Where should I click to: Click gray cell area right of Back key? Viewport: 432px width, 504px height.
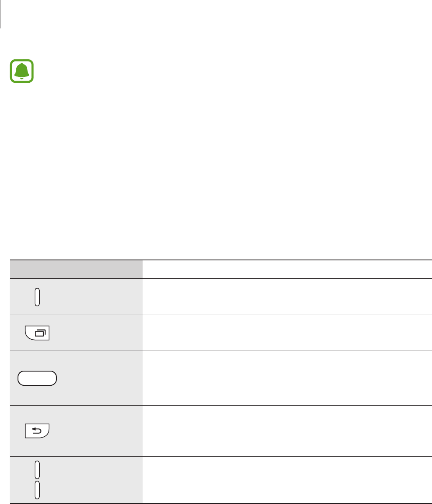pyautogui.click(x=96, y=431)
